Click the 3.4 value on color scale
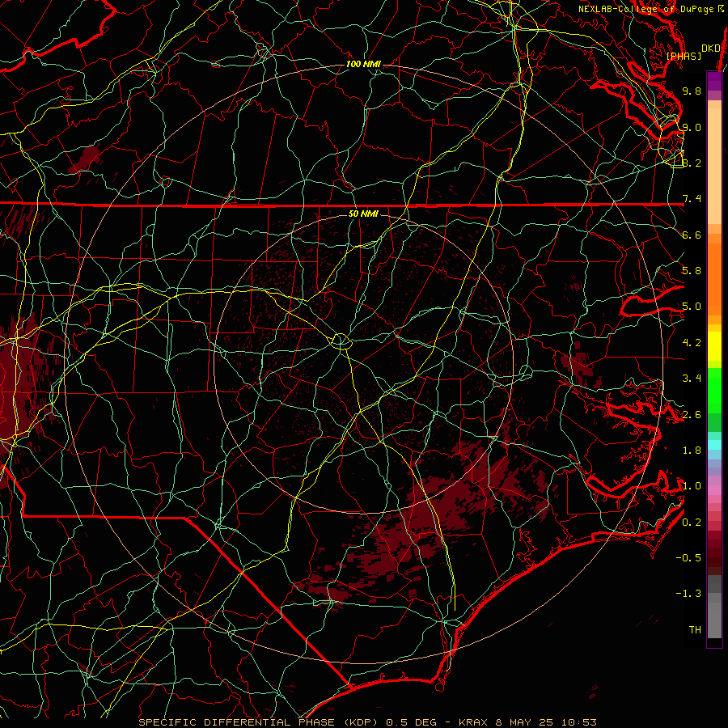This screenshot has height=728, width=728. [692, 379]
